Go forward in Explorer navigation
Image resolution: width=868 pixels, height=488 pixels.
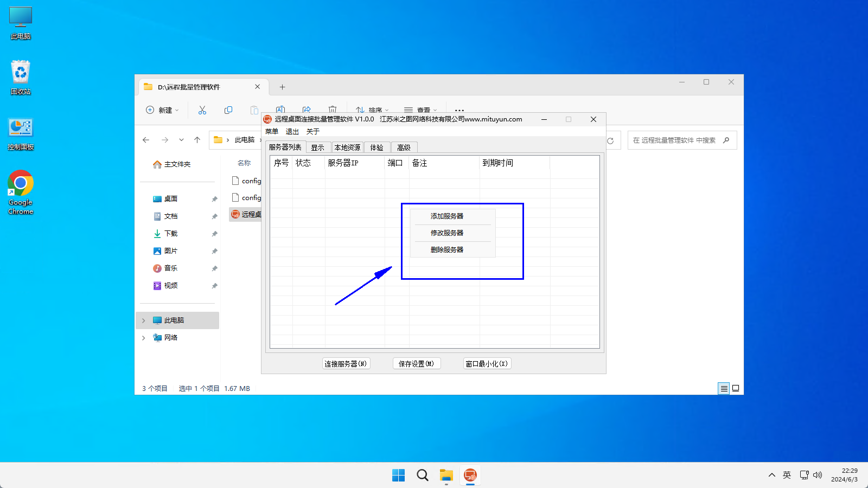tap(165, 140)
